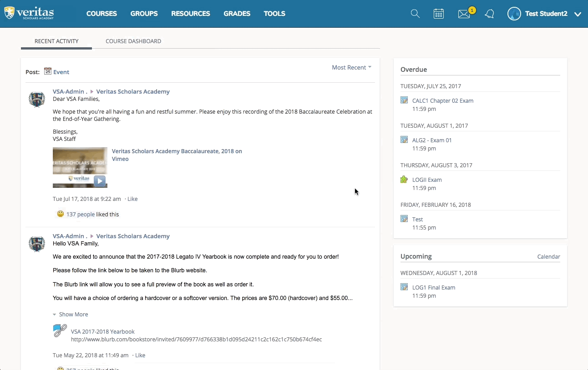The height and width of the screenshot is (370, 588).
Task: Click the LOG1 Final Exam assignment icon
Action: pos(404,287)
